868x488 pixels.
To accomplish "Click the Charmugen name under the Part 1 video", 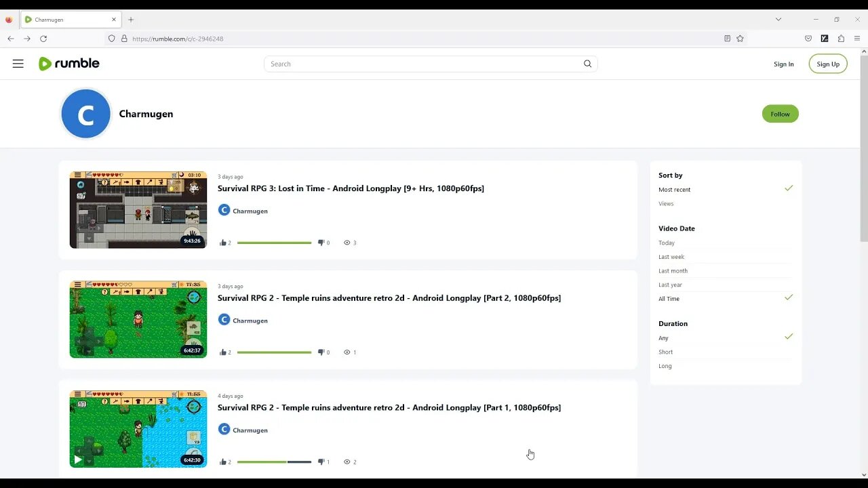I will point(250,430).
